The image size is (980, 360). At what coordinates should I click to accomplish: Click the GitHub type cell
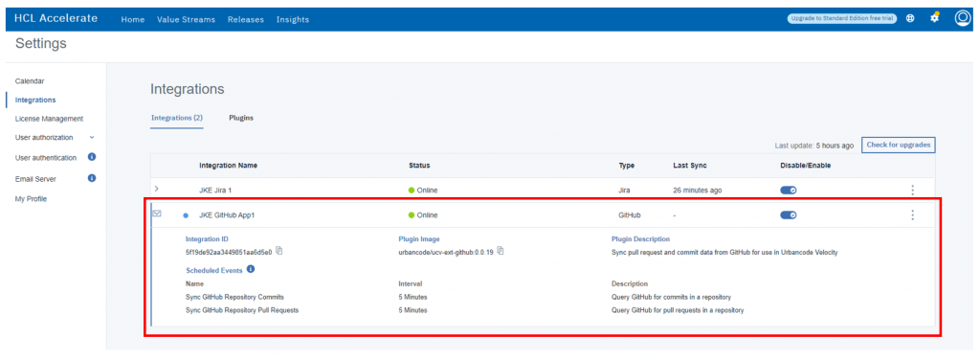(630, 215)
